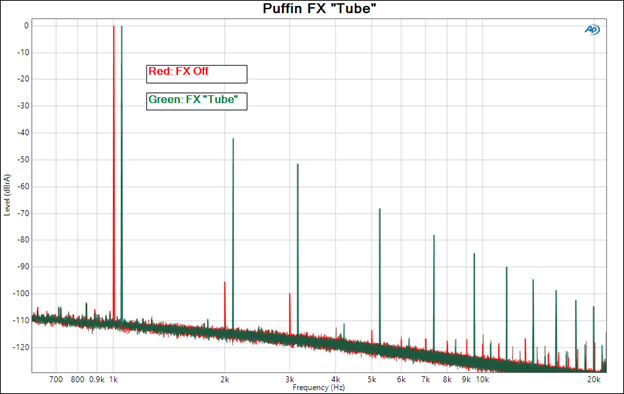
Task: Click the green second harmonic peak near 2k
Action: coord(233,233)
